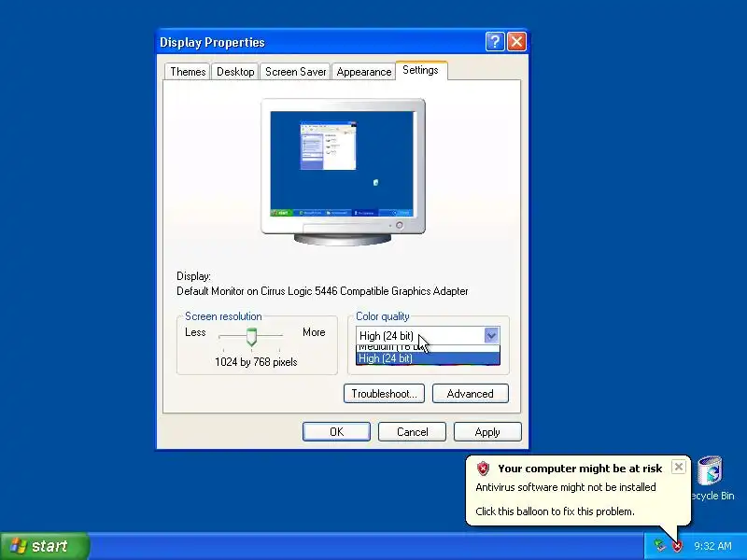Viewport: 747px width, 560px height.
Task: Open the Screen Saver tab
Action: coord(295,72)
